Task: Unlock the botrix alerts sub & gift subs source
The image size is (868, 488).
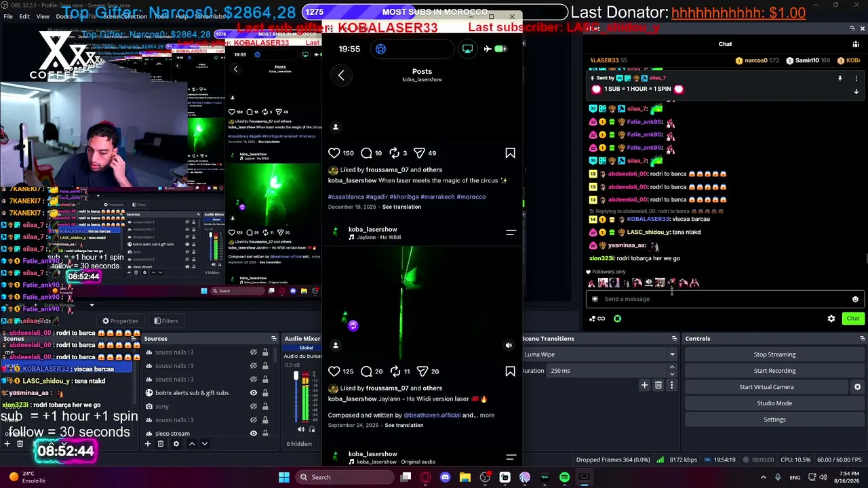Action: 265,393
